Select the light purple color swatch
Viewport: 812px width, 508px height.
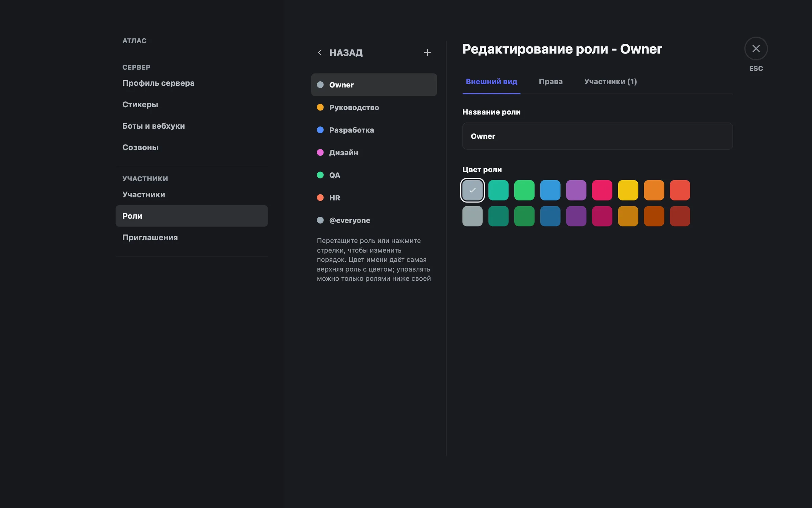point(576,190)
